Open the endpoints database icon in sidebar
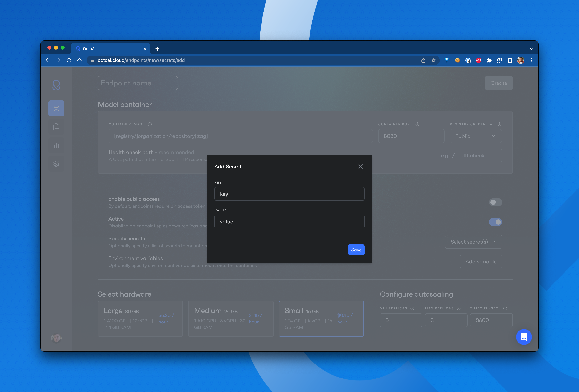Screen dimensions: 579x392 [x=56, y=108]
